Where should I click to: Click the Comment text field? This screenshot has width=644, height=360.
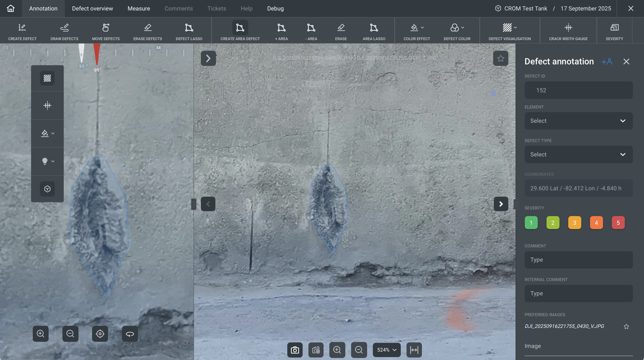[x=578, y=260]
